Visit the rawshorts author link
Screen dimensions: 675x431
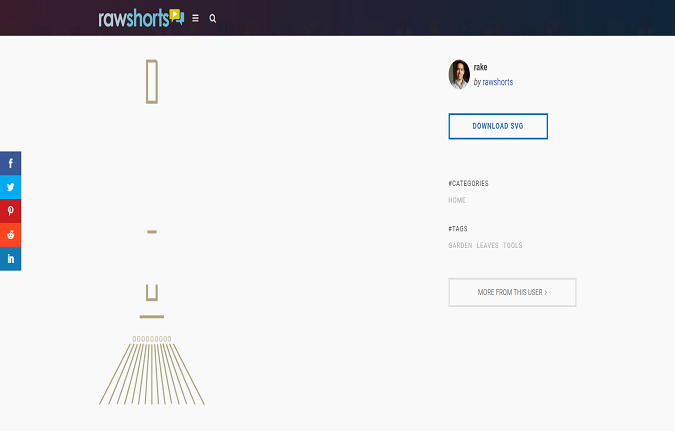click(x=497, y=82)
